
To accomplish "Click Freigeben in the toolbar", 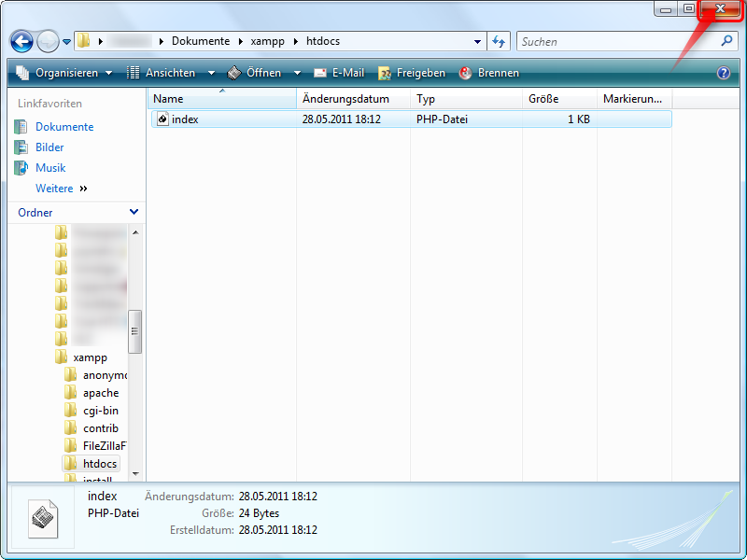I will coord(412,73).
